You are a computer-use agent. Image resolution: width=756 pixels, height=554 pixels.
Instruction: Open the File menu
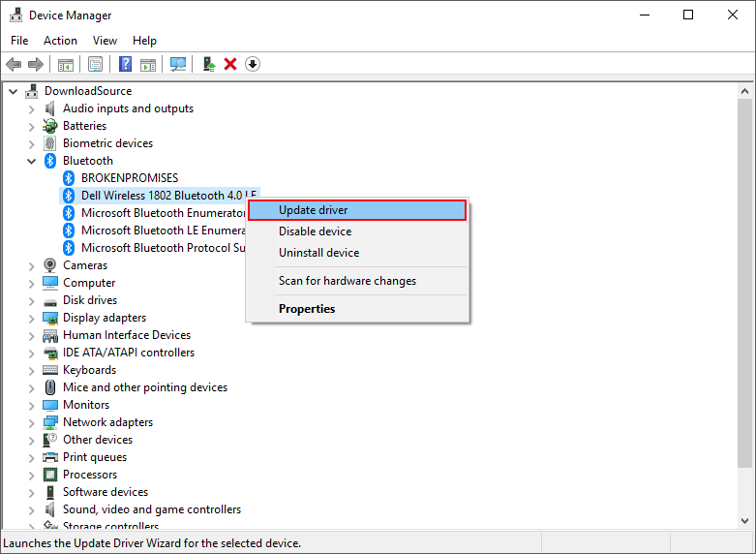(x=19, y=41)
